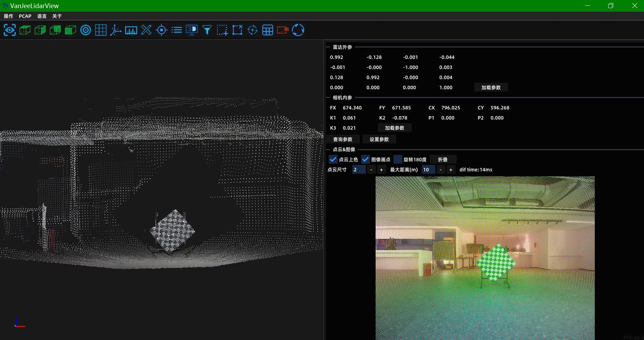Click the 点云尺寸 value field showing 2
This screenshot has height=340, width=644.
359,170
